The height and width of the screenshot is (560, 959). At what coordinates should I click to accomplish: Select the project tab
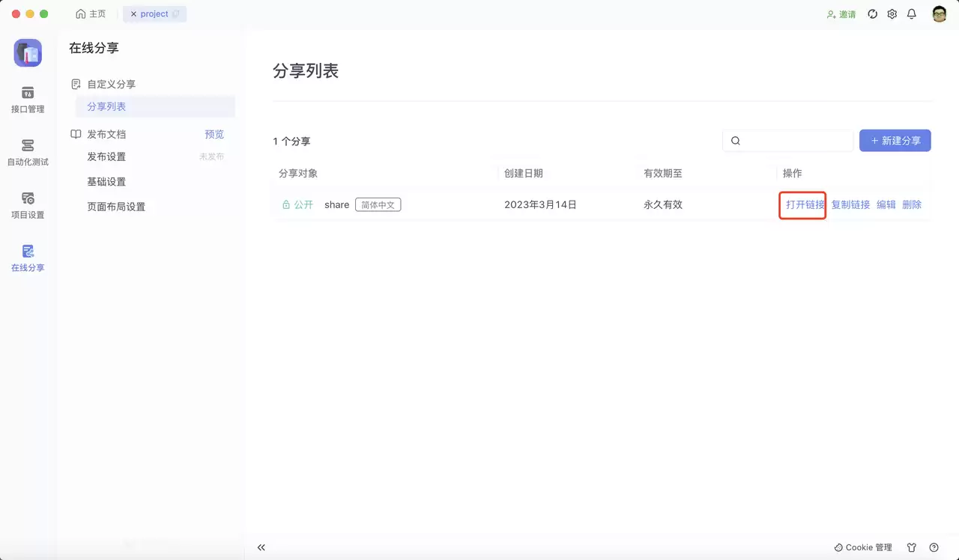coord(154,14)
